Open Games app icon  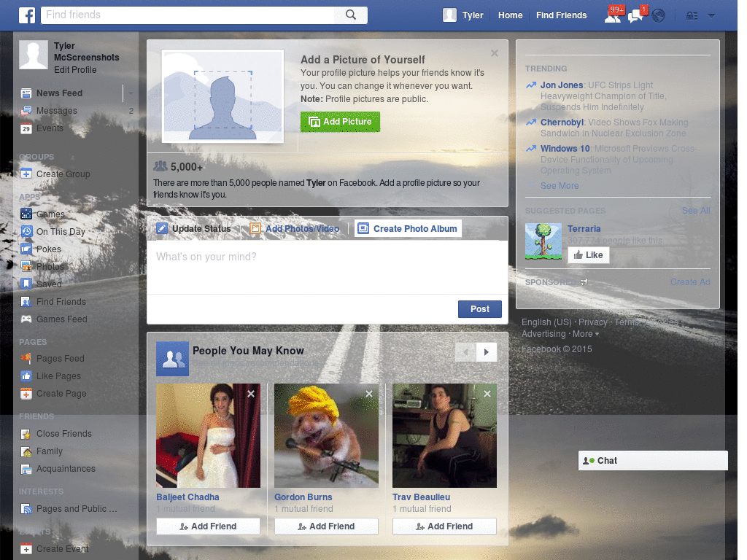(x=26, y=214)
